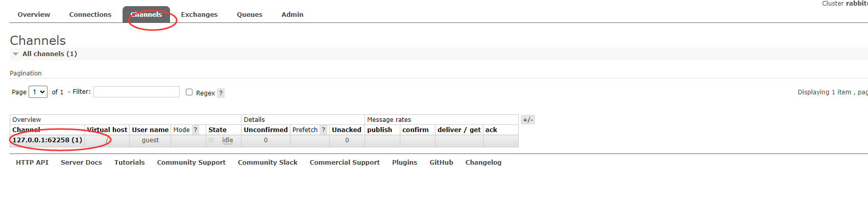
Task: Enable the Regex filter checkbox
Action: pos(189,92)
